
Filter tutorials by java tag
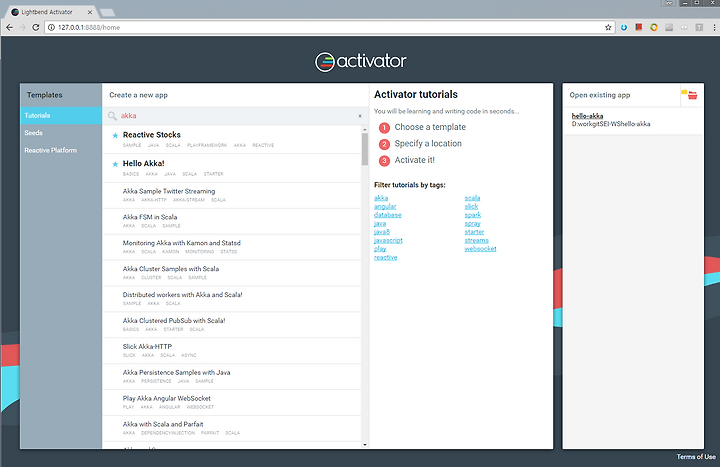(380, 224)
